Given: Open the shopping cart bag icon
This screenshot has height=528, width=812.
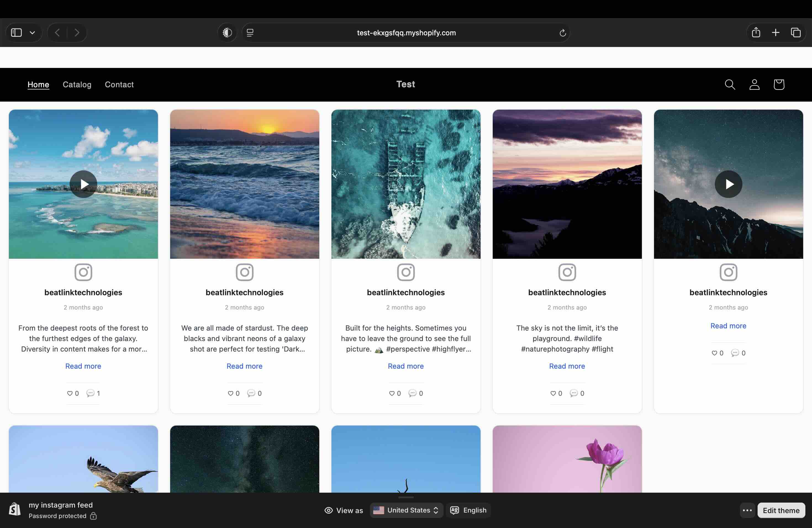Looking at the screenshot, I should [779, 85].
